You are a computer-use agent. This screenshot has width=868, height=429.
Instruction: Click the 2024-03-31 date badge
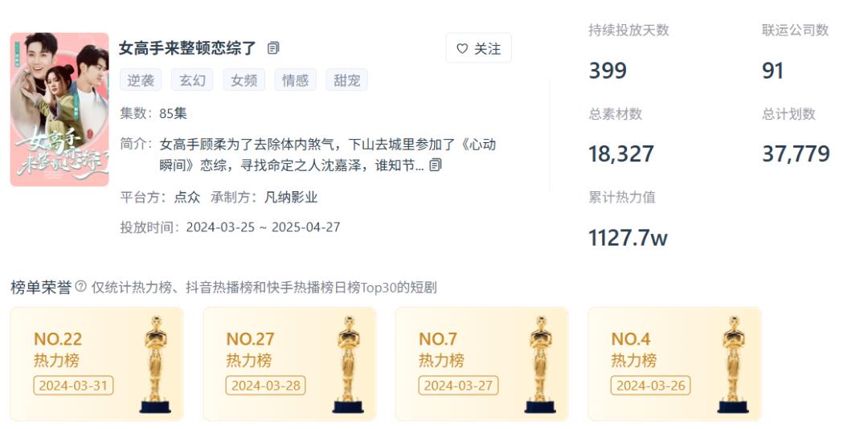pyautogui.click(x=74, y=386)
